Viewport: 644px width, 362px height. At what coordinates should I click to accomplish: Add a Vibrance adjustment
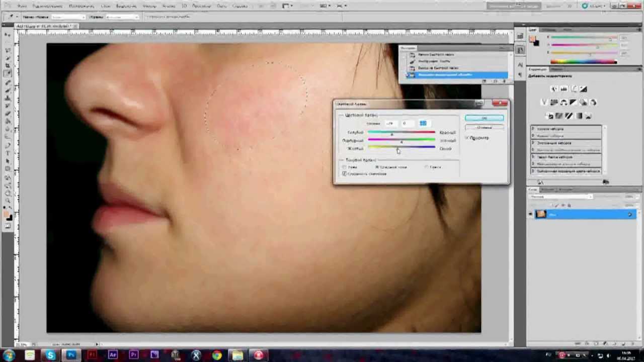click(544, 103)
